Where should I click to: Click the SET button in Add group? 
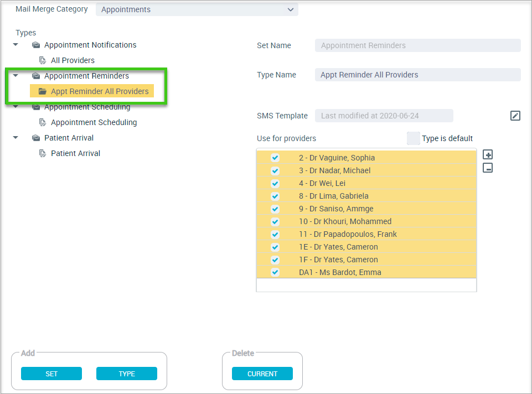[x=51, y=374]
